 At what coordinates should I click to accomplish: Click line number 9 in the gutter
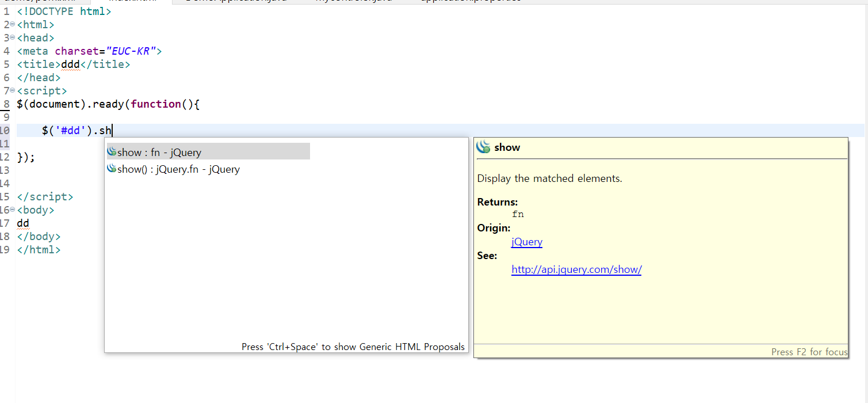coord(6,117)
